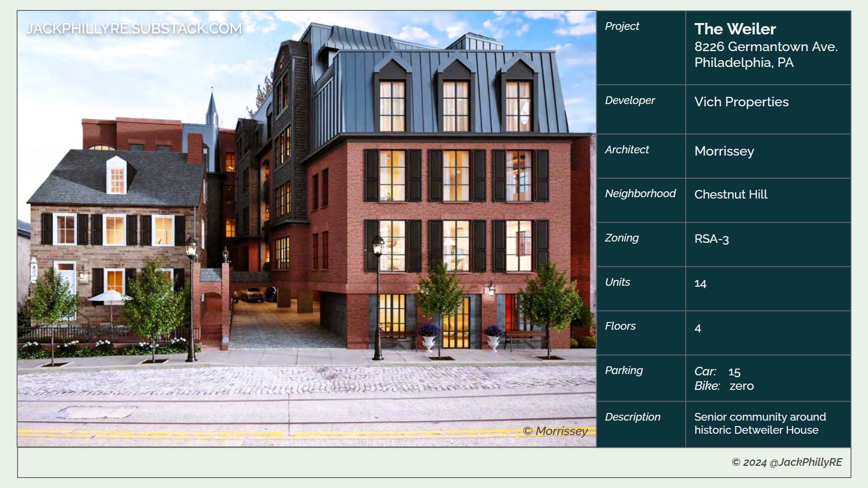Click the '© 2024 @JackPhillyRE' footer credit
The image size is (868, 488).
pyautogui.click(x=787, y=462)
